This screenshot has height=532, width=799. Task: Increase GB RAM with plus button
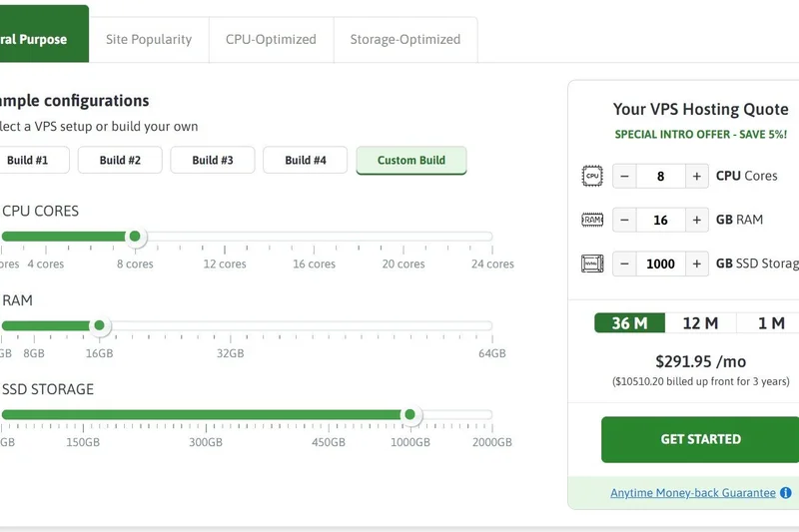point(696,220)
